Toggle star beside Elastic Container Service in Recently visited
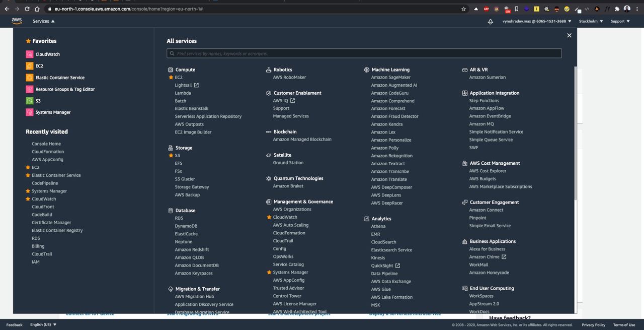644x330 pixels. click(x=28, y=175)
